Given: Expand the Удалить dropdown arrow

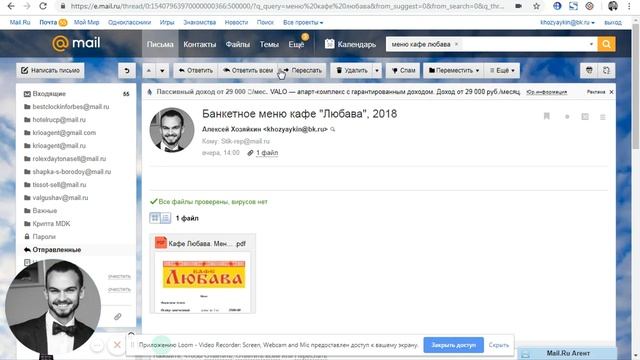Looking at the screenshot, I should (377, 71).
